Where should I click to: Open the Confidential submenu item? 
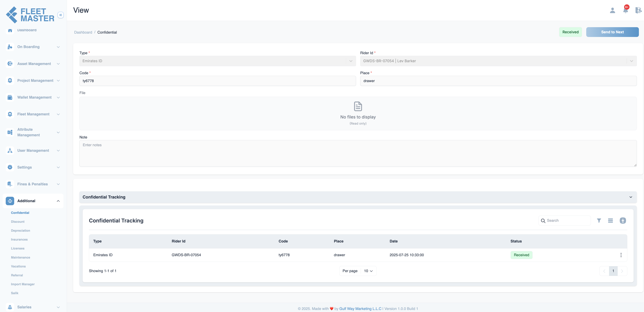[x=20, y=213]
